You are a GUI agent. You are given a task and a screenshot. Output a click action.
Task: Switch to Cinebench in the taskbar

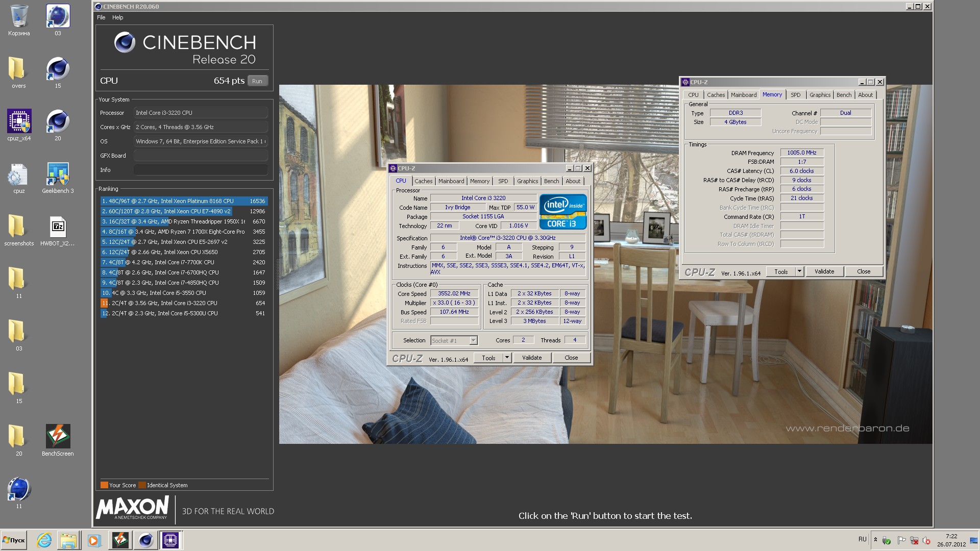coord(145,540)
